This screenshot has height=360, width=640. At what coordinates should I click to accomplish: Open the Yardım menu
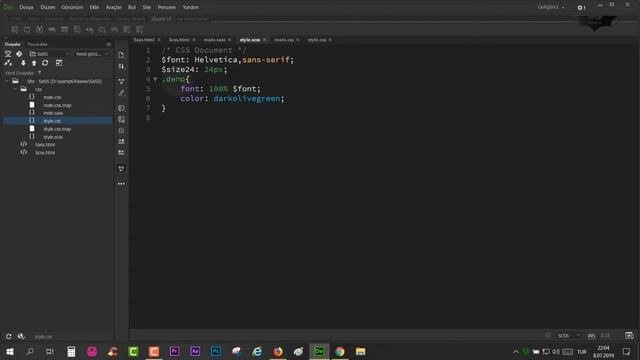pyautogui.click(x=191, y=7)
